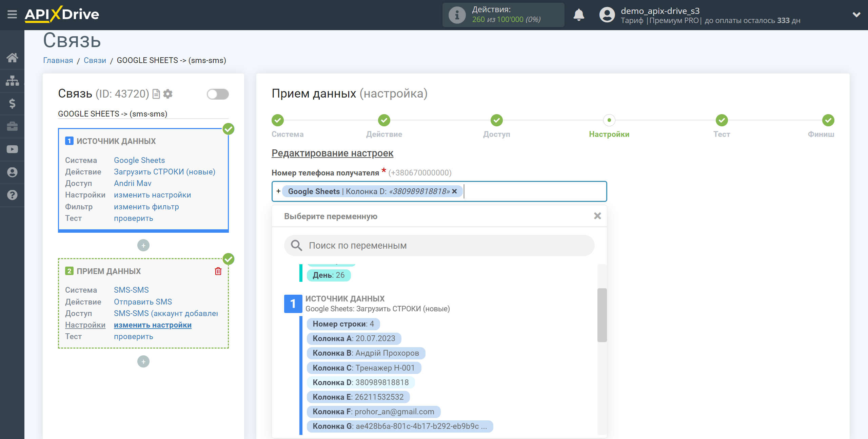Select variable Колонка A: 20.07.2023

354,338
